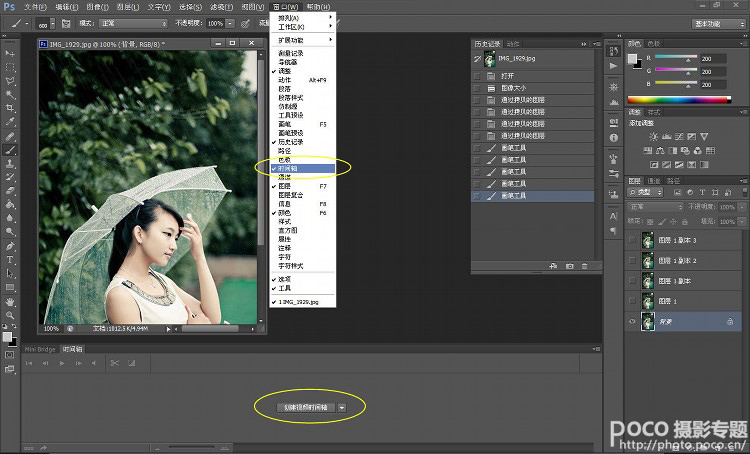Select the Paint Bucket tool
Image resolution: width=750 pixels, height=454 pixels.
(x=10, y=204)
